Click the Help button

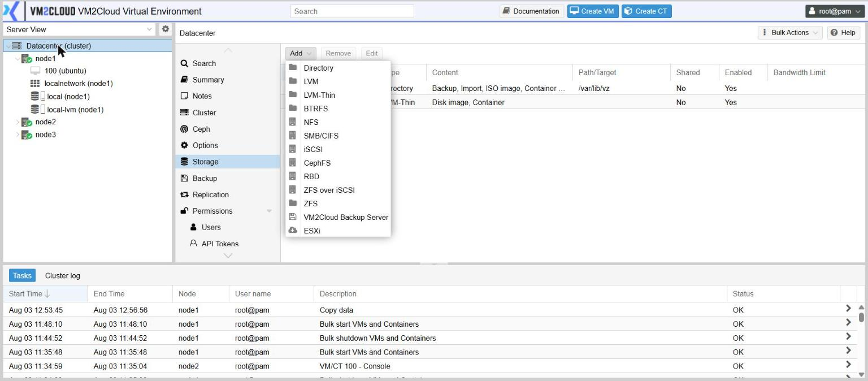coord(843,33)
